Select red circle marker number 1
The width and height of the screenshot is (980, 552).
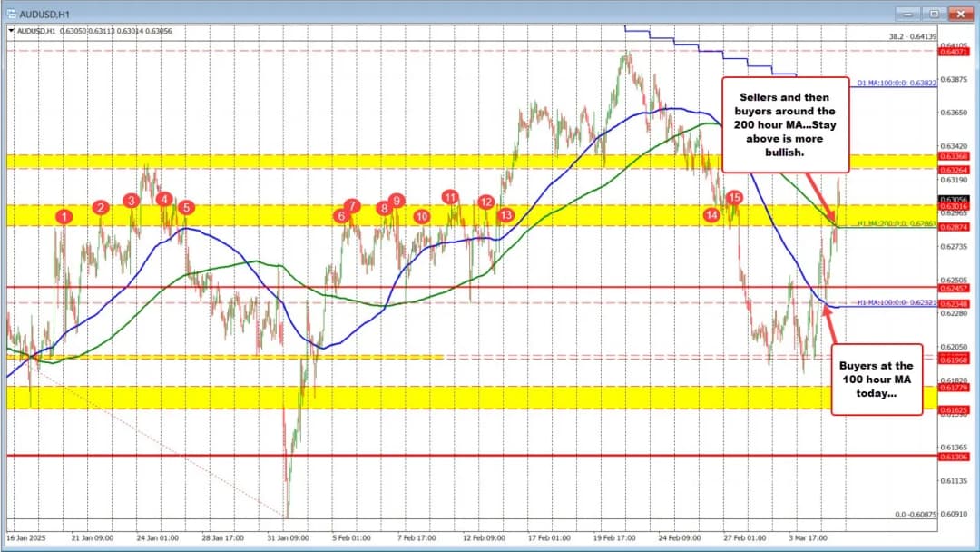coord(64,216)
